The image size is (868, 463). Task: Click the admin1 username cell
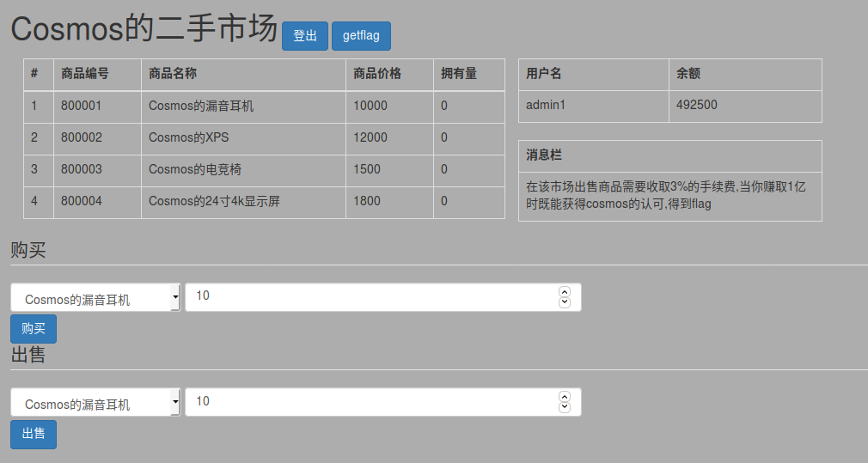click(x=546, y=105)
